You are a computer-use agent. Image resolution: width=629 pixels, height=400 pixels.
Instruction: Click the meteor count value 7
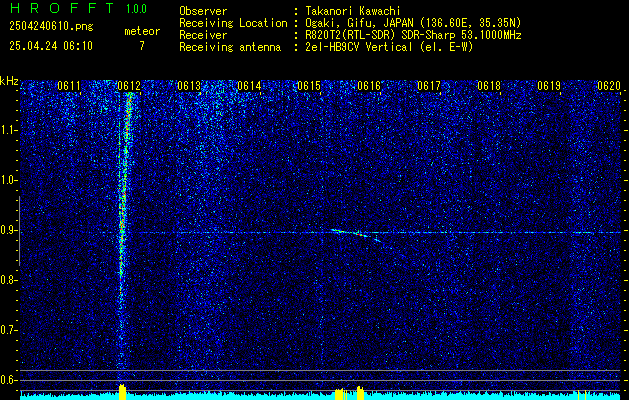tap(142, 46)
